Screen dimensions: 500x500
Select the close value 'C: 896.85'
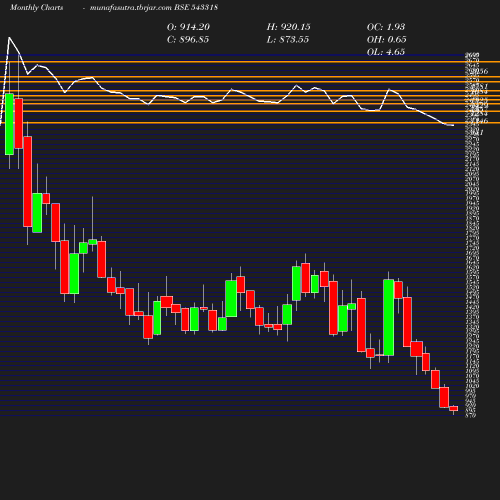(x=188, y=40)
